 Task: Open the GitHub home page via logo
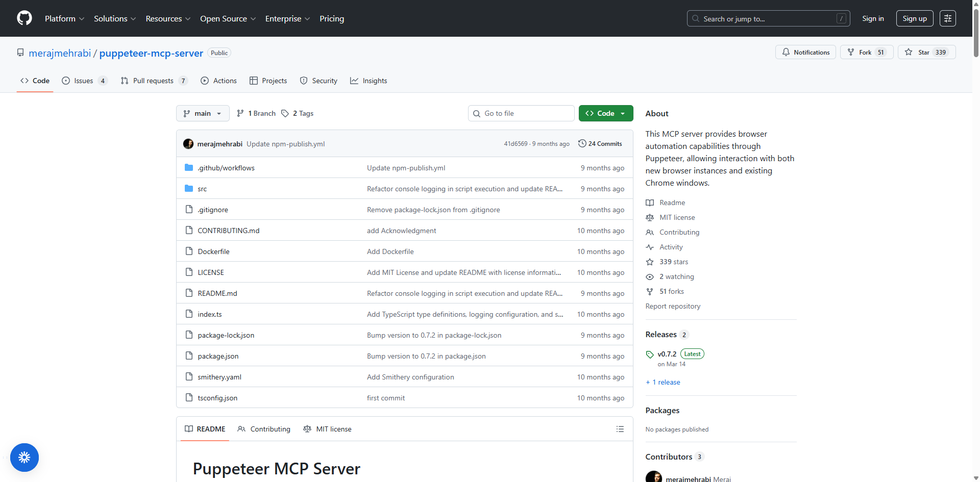pos(24,18)
